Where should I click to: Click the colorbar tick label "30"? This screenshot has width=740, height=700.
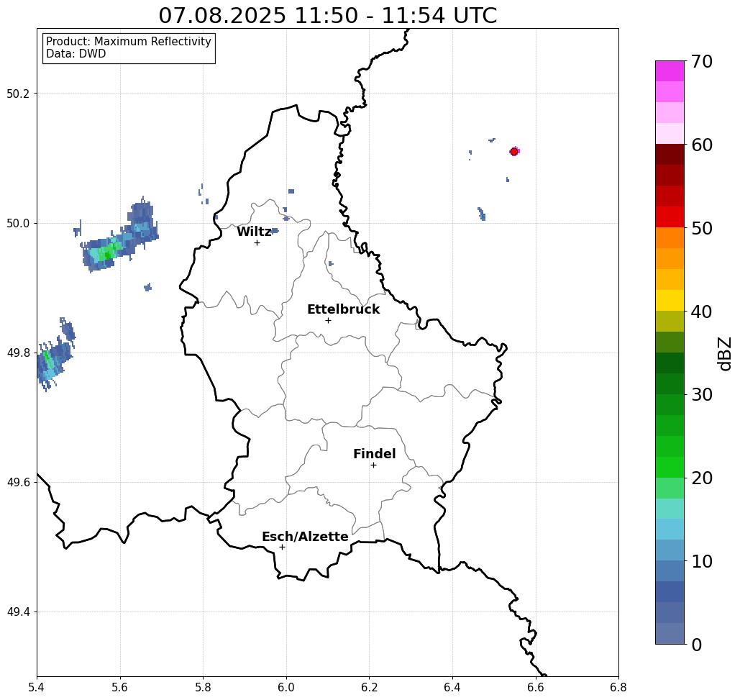tap(702, 395)
